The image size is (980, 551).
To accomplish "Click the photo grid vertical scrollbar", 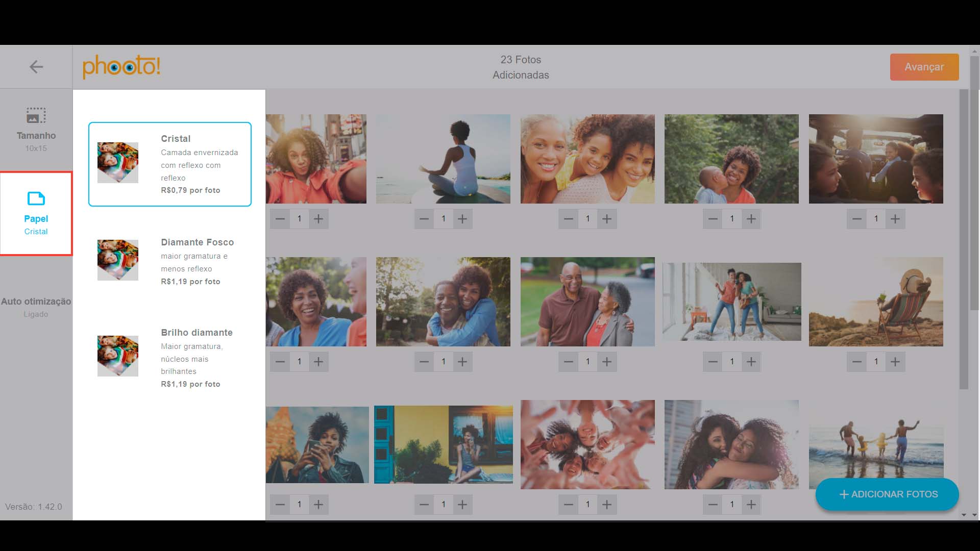I will pos(964,240).
